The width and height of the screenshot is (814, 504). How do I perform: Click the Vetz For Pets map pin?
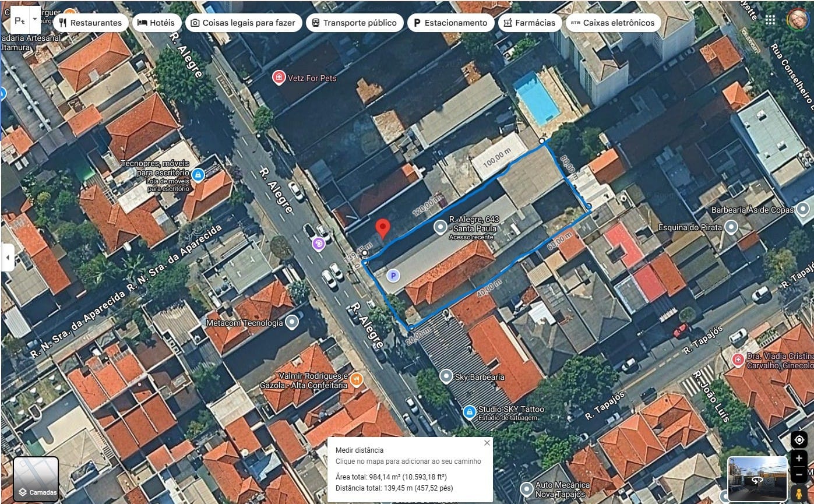click(279, 77)
